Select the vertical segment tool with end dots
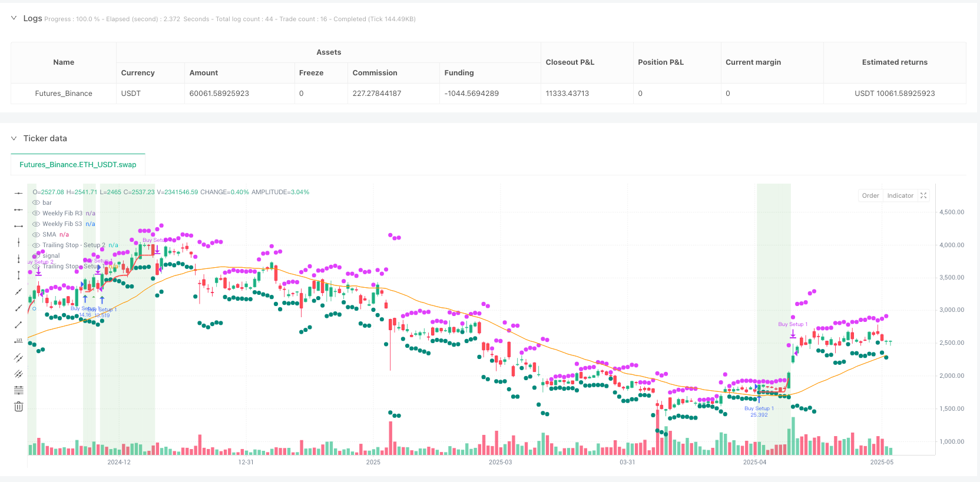Image resolution: width=980 pixels, height=482 pixels. [18, 275]
